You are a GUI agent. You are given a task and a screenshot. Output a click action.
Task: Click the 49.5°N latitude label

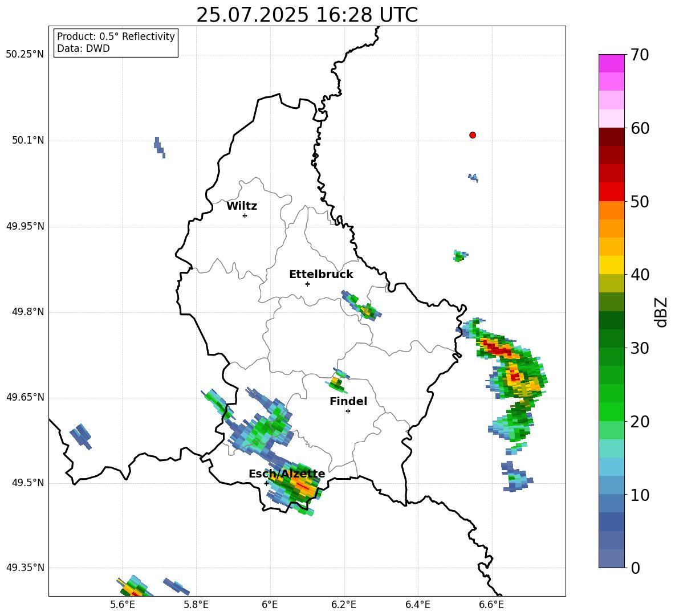pyautogui.click(x=28, y=483)
